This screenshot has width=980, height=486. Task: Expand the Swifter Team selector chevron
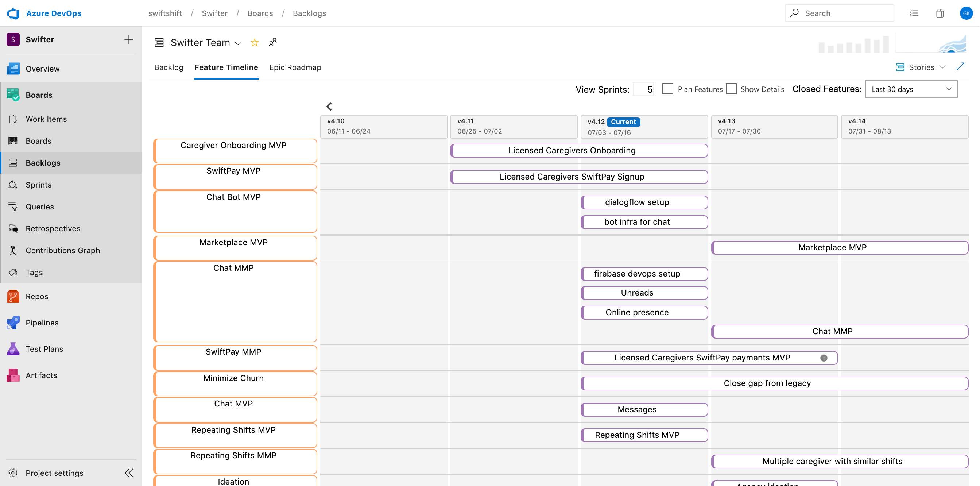[238, 43]
